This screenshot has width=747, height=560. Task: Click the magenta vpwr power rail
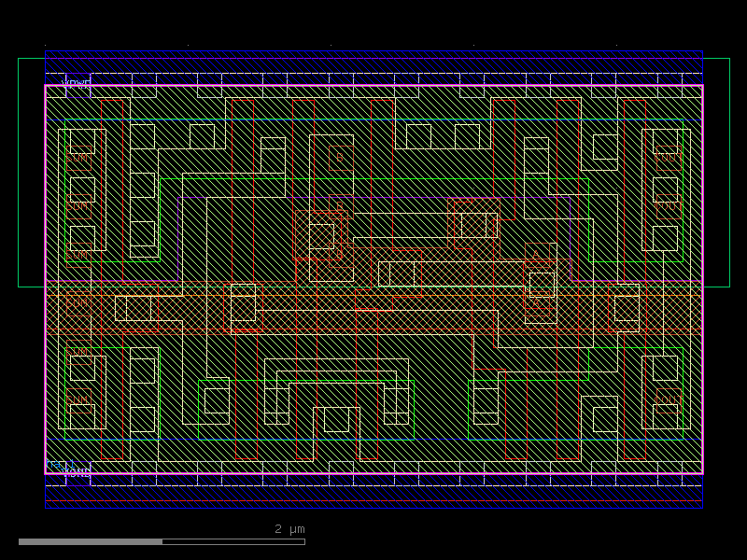point(373,86)
